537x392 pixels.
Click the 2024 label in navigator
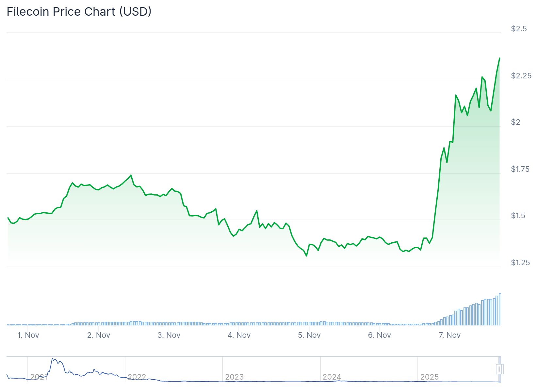point(332,377)
